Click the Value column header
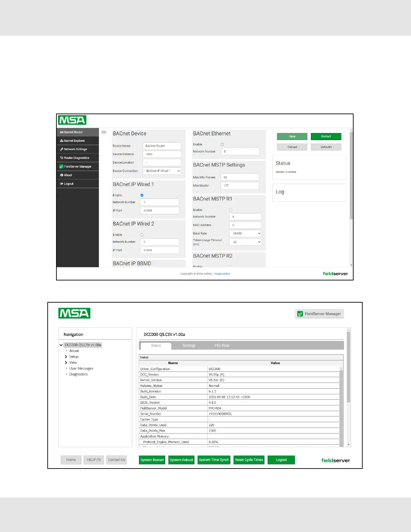The width and height of the screenshot is (411, 532). coord(275,363)
